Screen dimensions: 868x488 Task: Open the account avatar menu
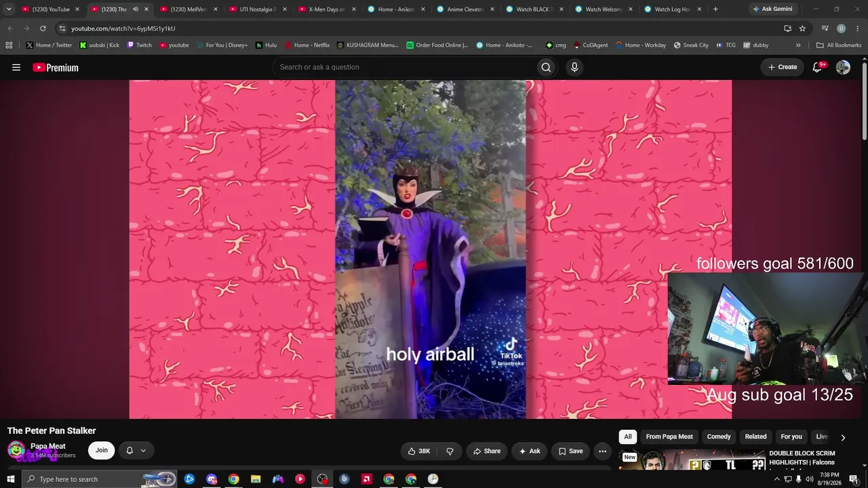(x=843, y=67)
